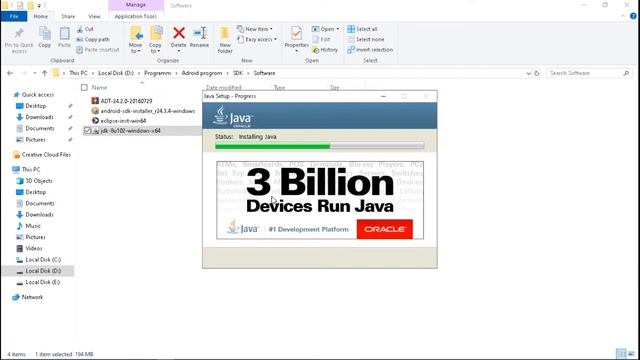Select This PC in sidebar
The height and width of the screenshot is (360, 640).
coord(31,169)
